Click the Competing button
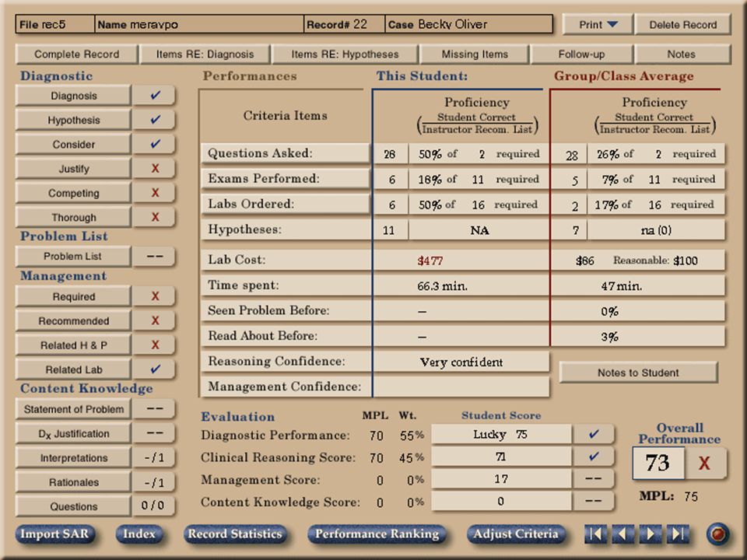Image resolution: width=747 pixels, height=560 pixels. [73, 193]
